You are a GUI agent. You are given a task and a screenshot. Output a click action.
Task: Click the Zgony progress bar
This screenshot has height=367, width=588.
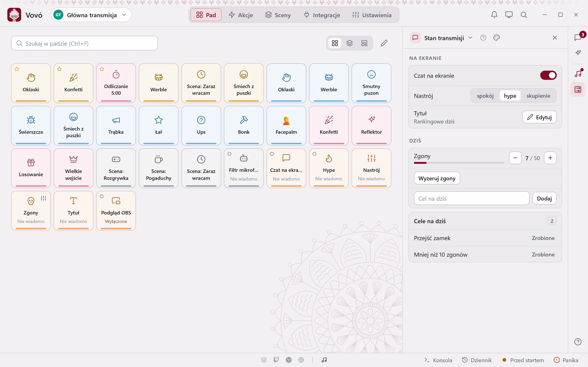pyautogui.click(x=459, y=163)
